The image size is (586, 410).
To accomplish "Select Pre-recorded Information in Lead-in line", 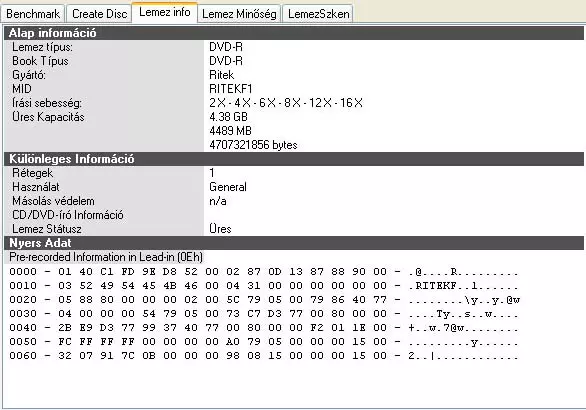I will [x=106, y=257].
